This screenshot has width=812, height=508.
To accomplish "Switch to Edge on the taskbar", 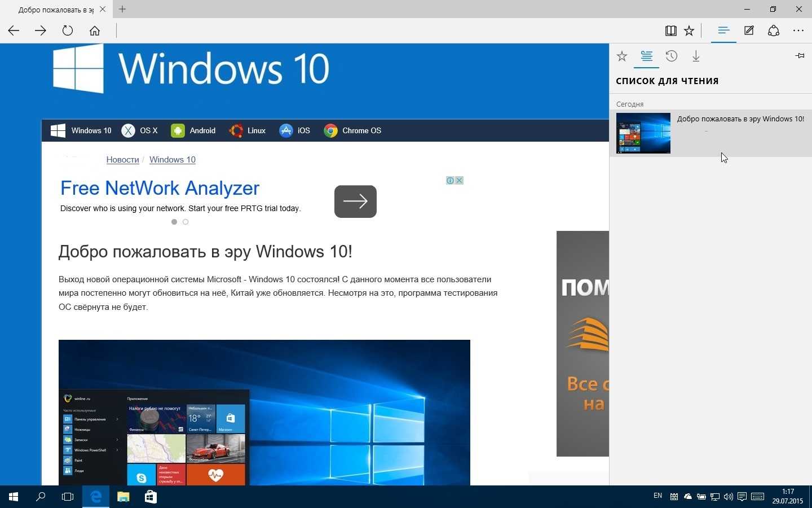I will click(96, 497).
